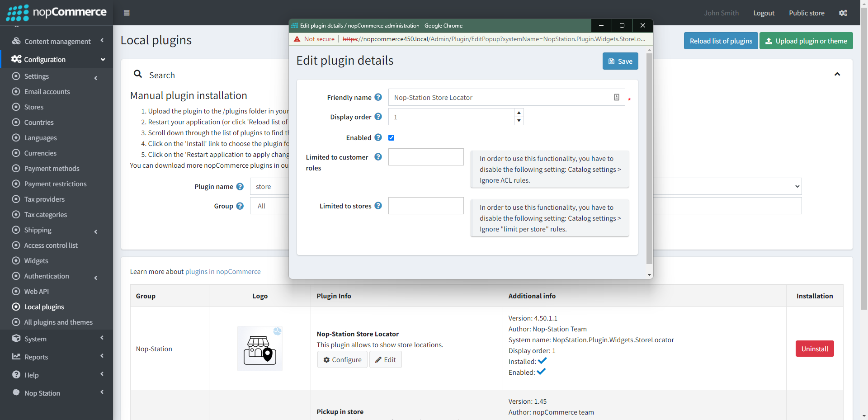
Task: Open Currencies in sidebar
Action: [x=40, y=153]
